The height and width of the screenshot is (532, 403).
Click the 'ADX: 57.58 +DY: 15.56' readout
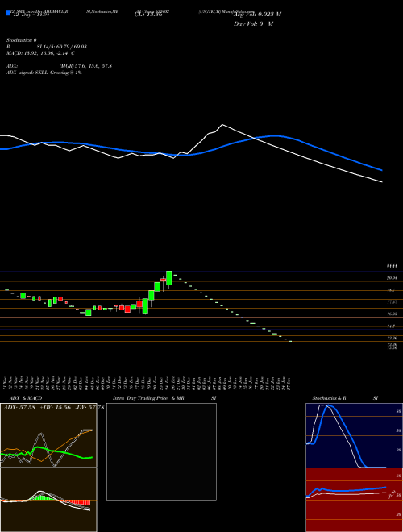tap(37, 407)
